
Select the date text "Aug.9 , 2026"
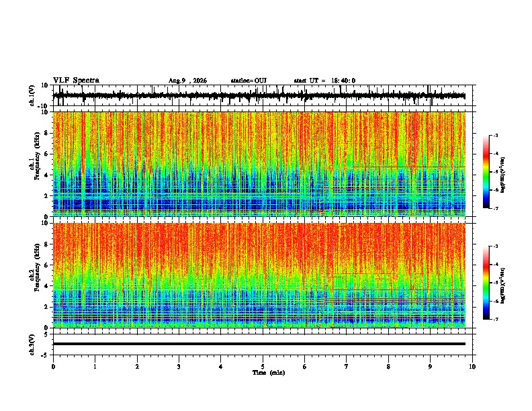tap(187, 81)
